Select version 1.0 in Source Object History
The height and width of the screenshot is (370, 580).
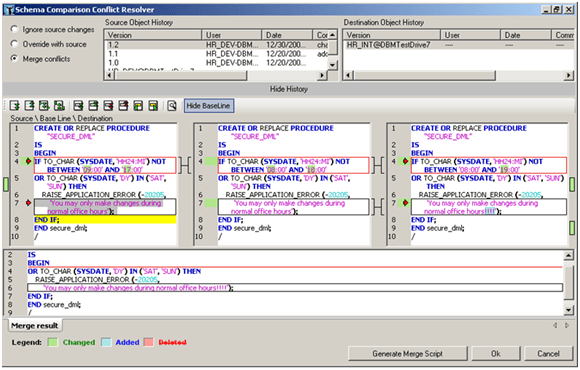click(x=216, y=63)
